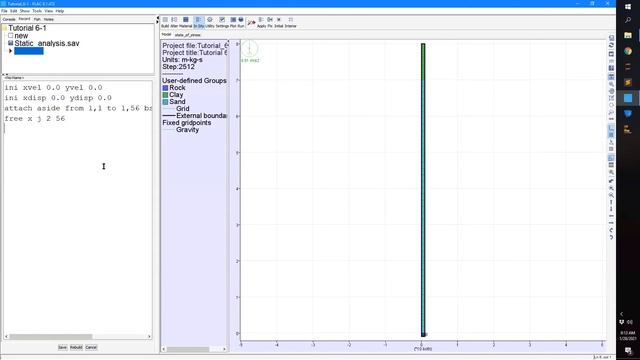Select the Static_analysis.sav tree item
Viewport: 640px width, 360px height.
click(47, 43)
